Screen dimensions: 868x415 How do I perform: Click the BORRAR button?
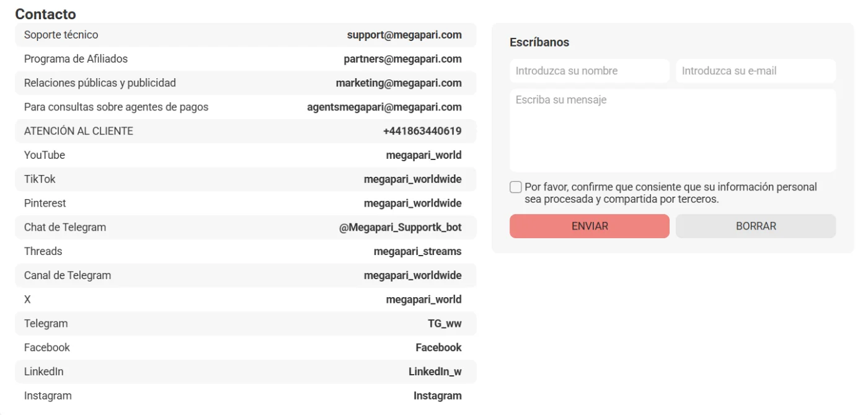[756, 226]
